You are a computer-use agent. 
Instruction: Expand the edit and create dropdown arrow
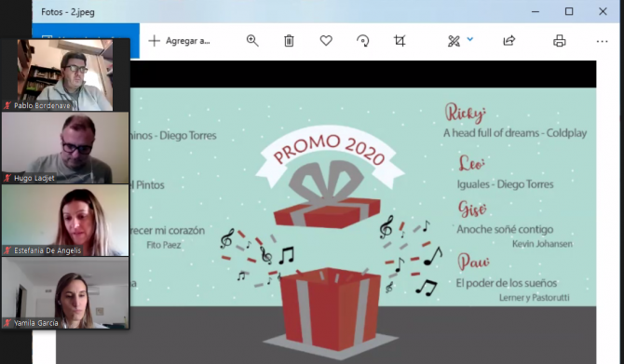(470, 39)
